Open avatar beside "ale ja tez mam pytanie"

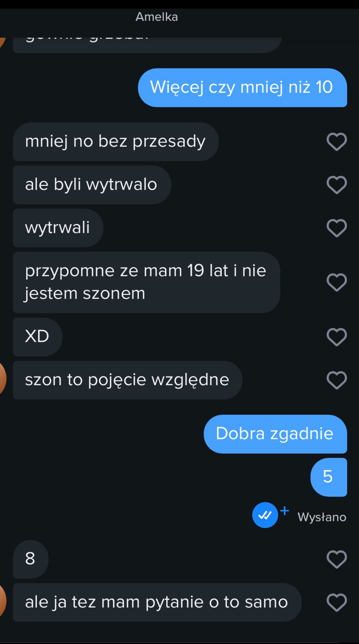(x=3, y=601)
